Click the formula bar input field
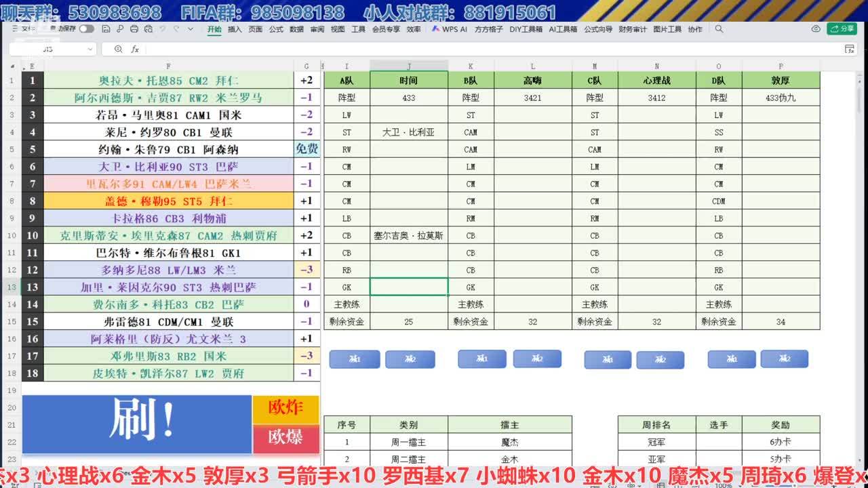The image size is (868, 488). (x=475, y=49)
